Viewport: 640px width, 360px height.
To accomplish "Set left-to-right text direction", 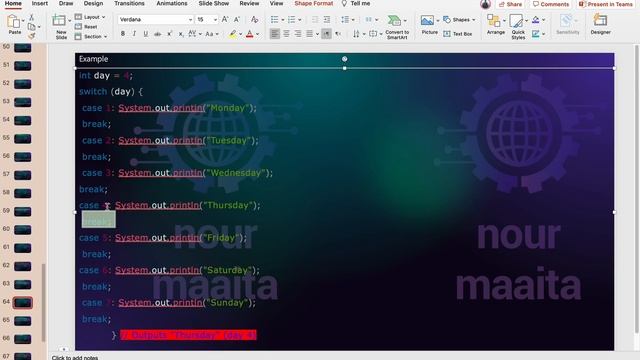I will click(326, 34).
